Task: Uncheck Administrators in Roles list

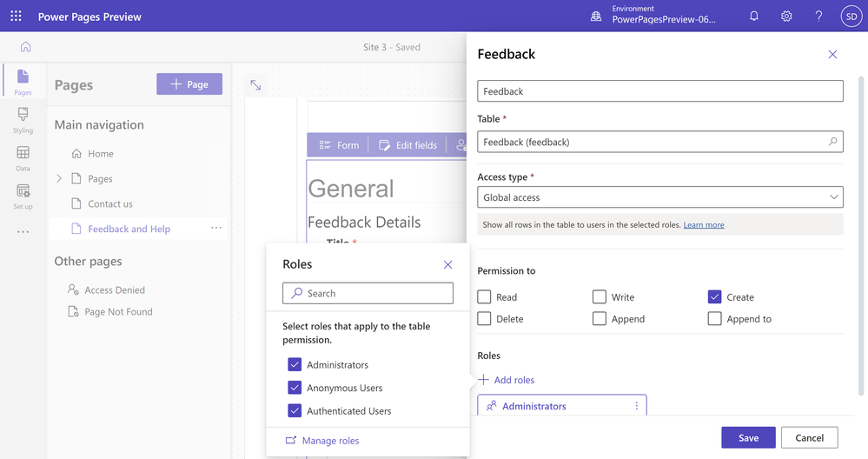Action: tap(295, 364)
